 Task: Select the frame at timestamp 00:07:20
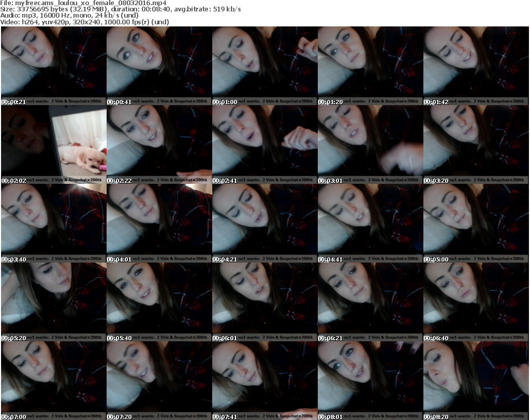click(x=159, y=381)
